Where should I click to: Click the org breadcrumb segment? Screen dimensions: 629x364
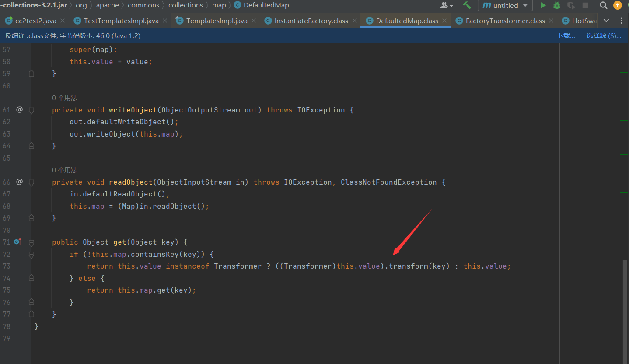[81, 5]
